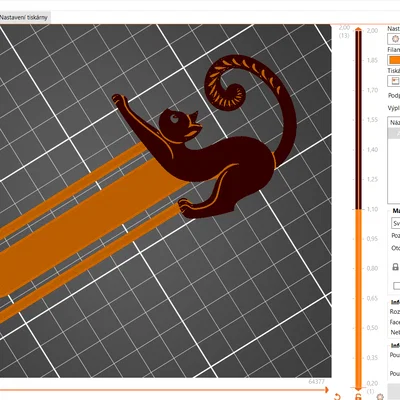Click the 64377 value below the preview

pos(316,382)
